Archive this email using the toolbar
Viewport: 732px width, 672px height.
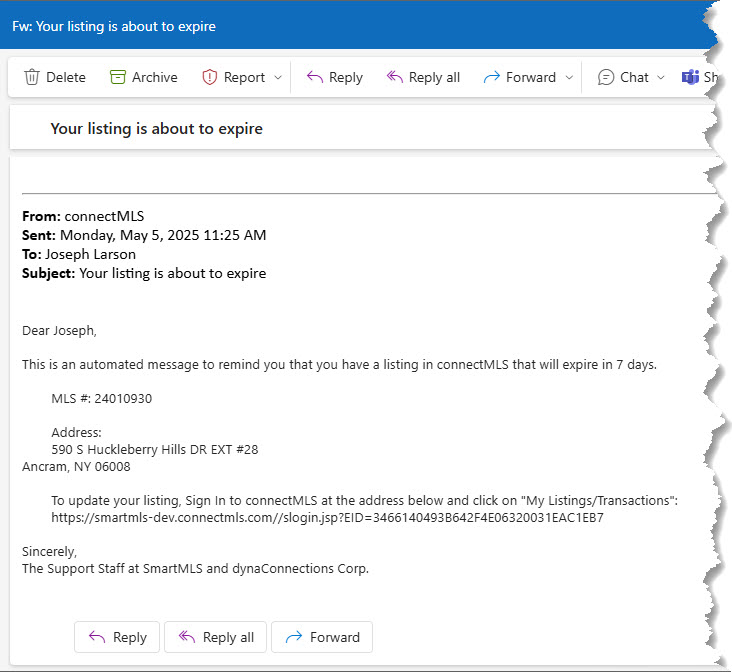[x=143, y=77]
